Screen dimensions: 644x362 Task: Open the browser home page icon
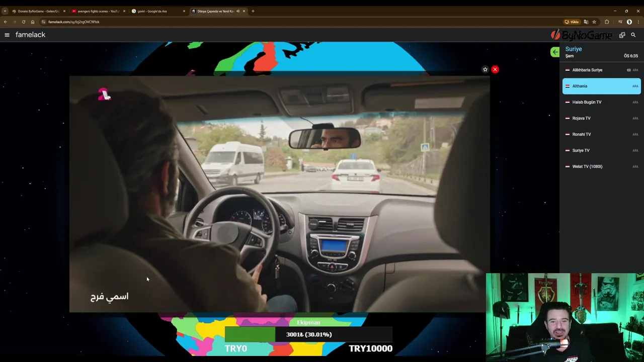(x=33, y=22)
